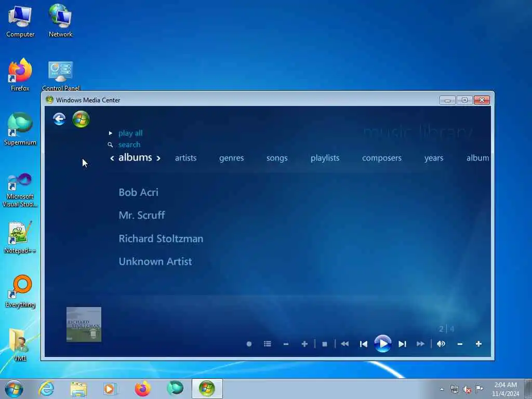532x399 pixels.
Task: Maximize the Windows Media Center window
Action: pyautogui.click(x=464, y=100)
